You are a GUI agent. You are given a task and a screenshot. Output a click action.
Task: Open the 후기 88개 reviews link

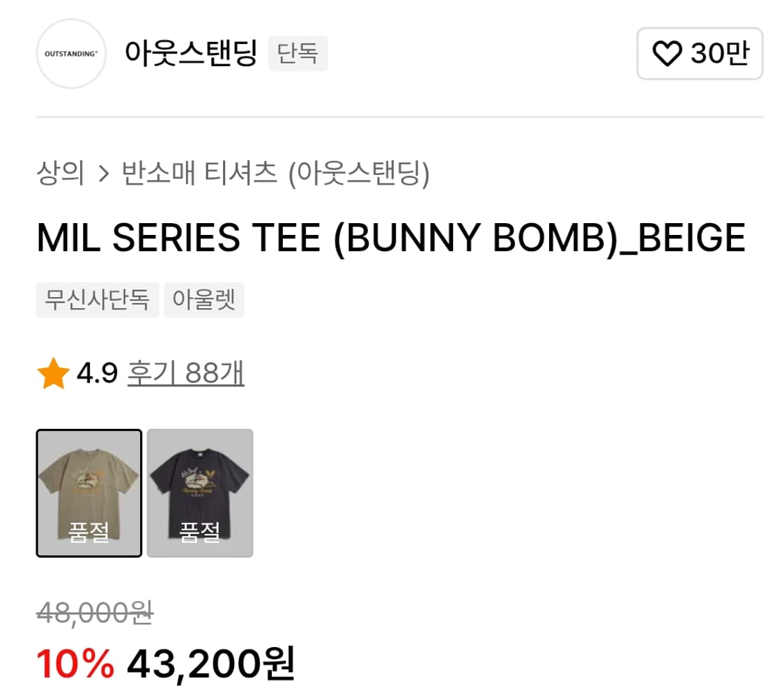pos(185,373)
